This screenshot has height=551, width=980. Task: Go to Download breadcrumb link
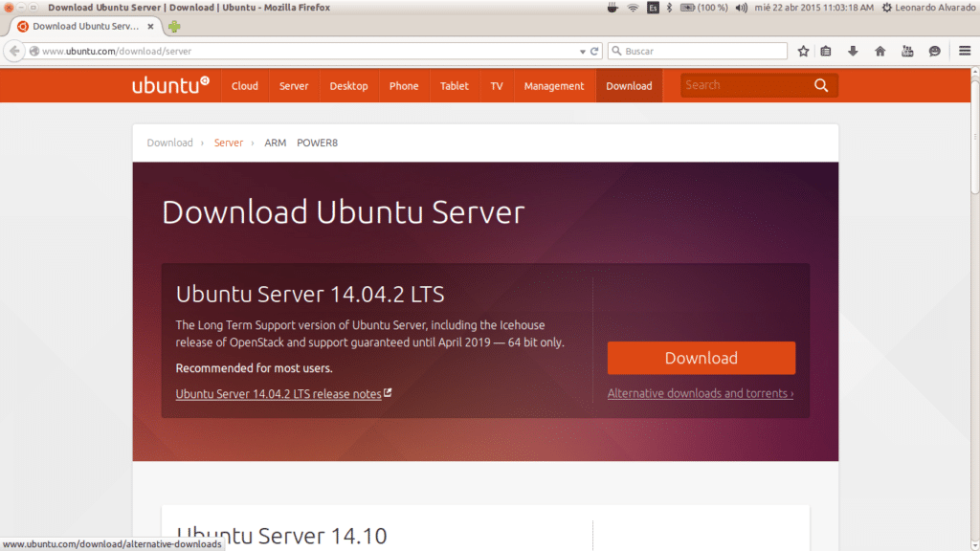point(170,143)
